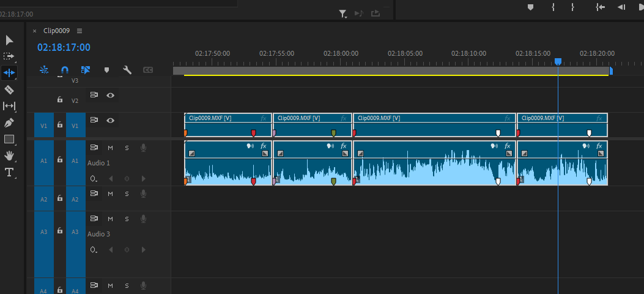Click A2 track targeting button
The width and height of the screenshot is (644, 294).
tap(76, 199)
